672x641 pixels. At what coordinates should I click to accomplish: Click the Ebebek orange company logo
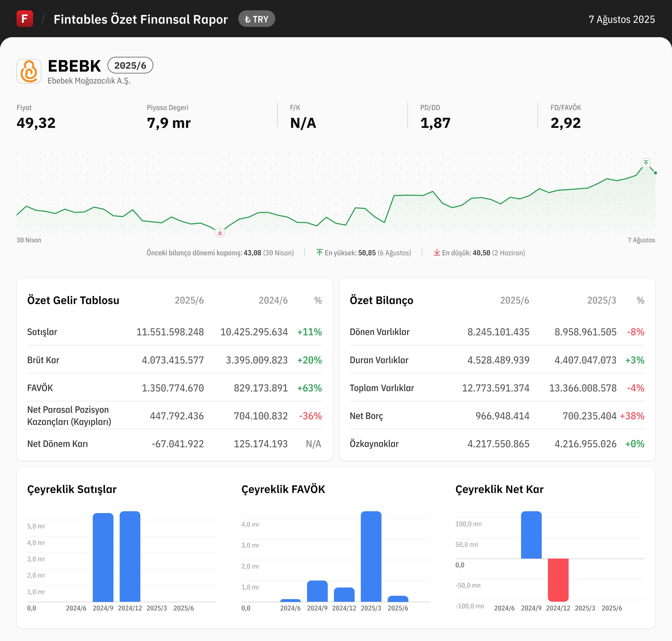pos(29,71)
